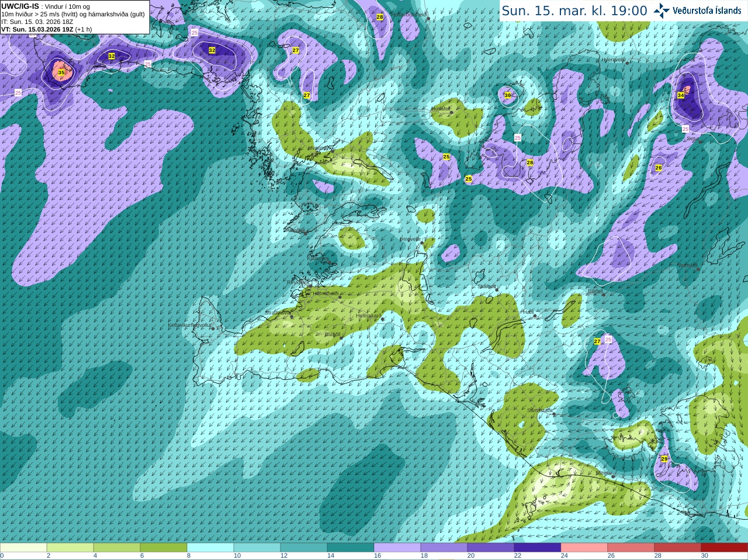748x560 pixels.
Task: Click the 20–22 m/s purple legend swatch
Action: pyautogui.click(x=491, y=548)
